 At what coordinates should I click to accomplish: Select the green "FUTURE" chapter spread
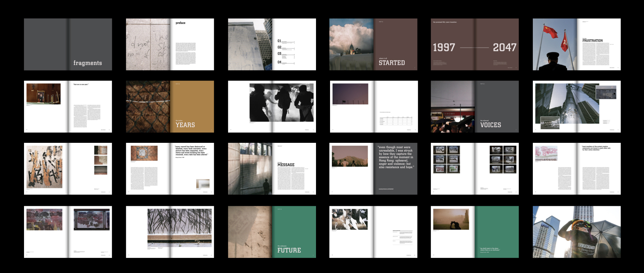point(272,232)
